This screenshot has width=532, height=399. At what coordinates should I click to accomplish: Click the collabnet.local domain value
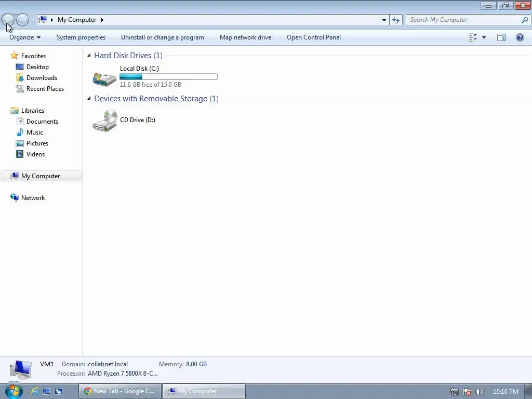[x=108, y=364]
